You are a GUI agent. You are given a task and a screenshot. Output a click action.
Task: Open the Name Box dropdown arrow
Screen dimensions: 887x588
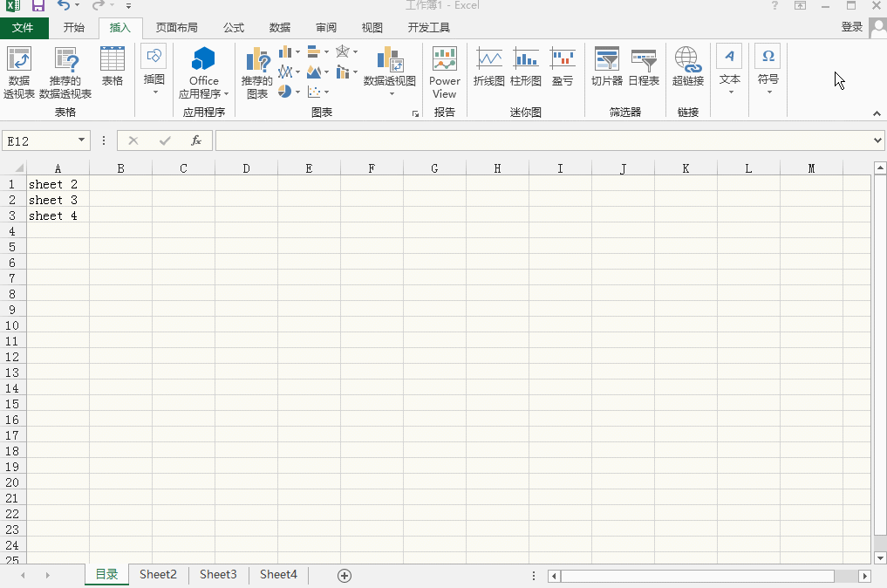pos(81,140)
